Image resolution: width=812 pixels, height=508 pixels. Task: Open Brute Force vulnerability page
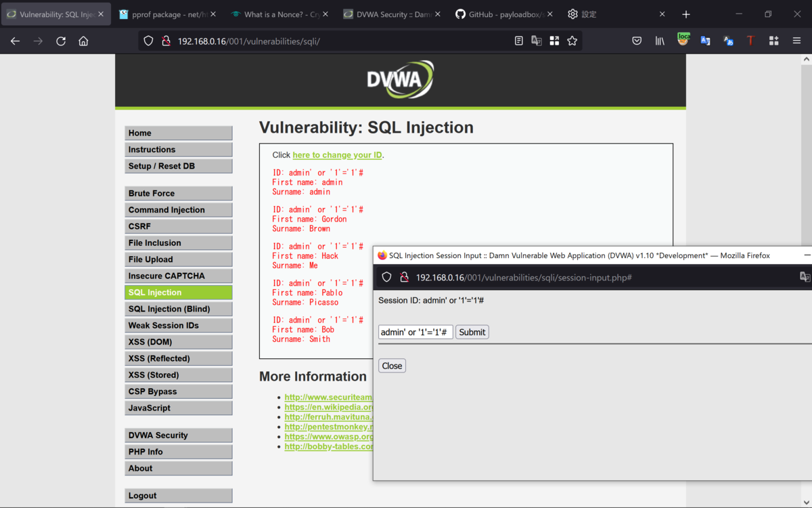coord(179,194)
